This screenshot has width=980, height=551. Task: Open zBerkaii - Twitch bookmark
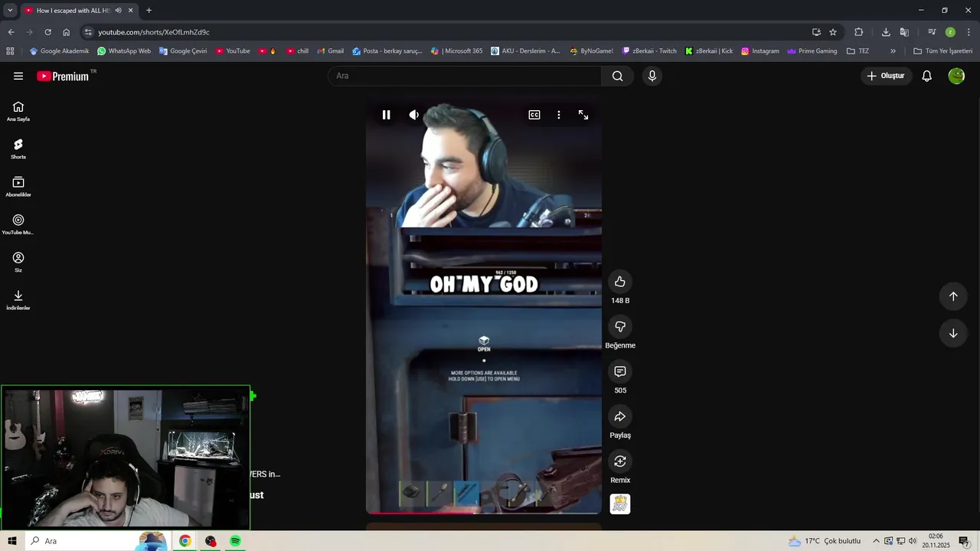point(649,51)
